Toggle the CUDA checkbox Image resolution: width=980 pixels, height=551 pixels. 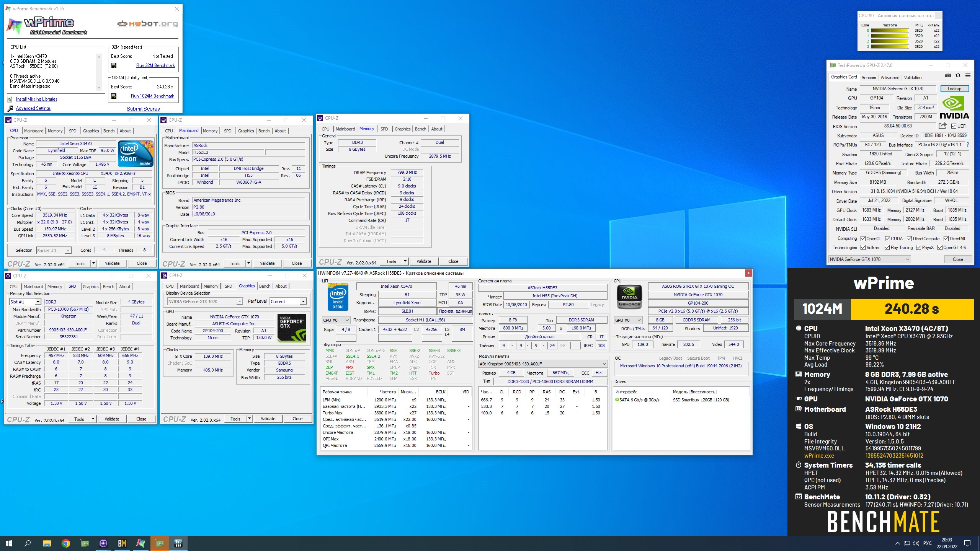888,238
